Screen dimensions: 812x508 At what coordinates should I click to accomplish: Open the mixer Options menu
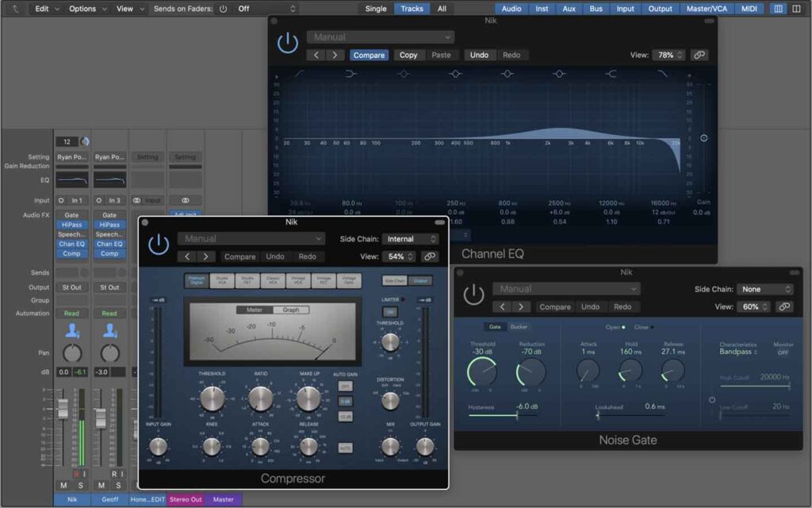point(87,9)
